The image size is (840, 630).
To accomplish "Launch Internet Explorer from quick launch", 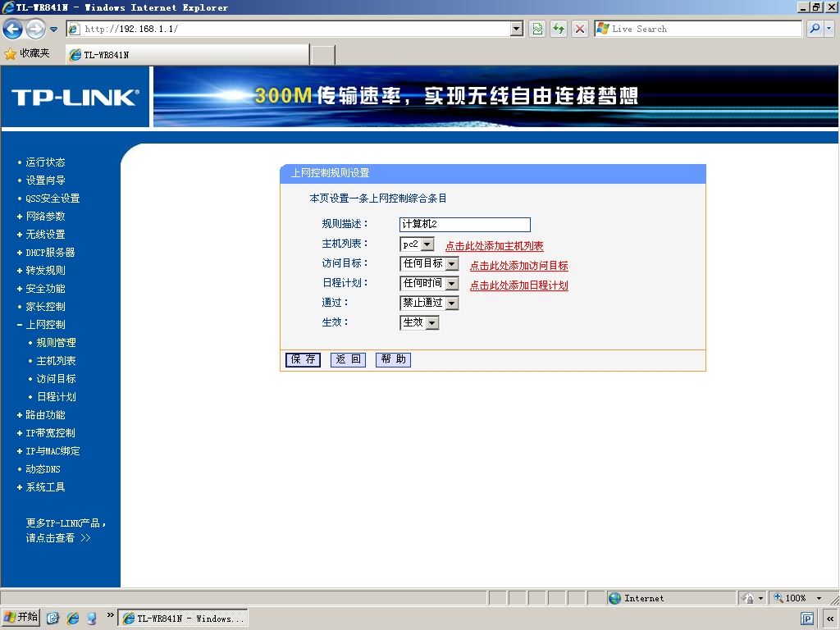I will pos(73,619).
